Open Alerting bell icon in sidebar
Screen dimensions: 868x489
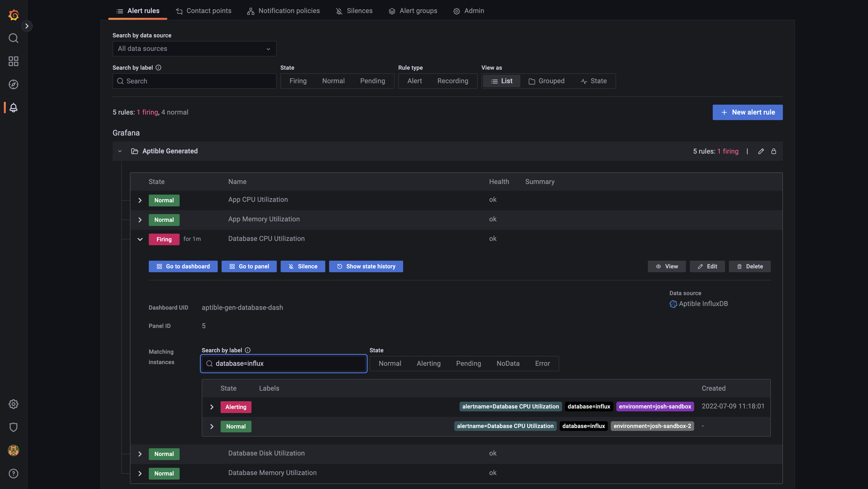[14, 108]
